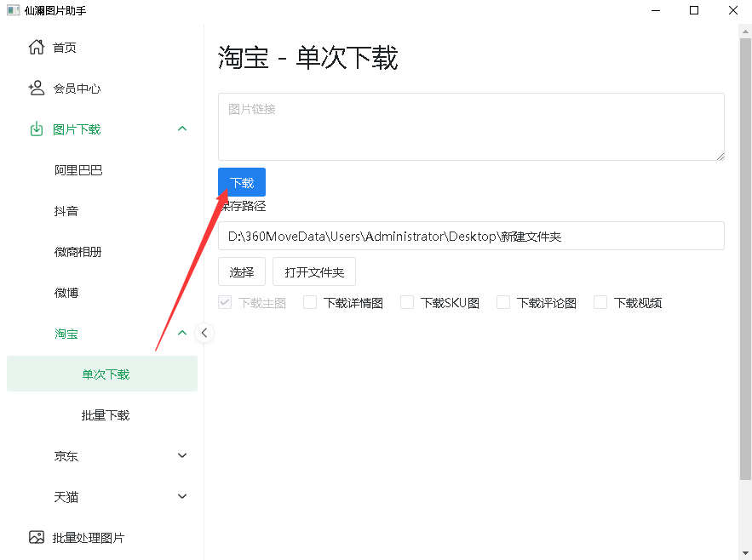The width and height of the screenshot is (752, 560).
Task: Click the blue 下载 button
Action: click(242, 182)
